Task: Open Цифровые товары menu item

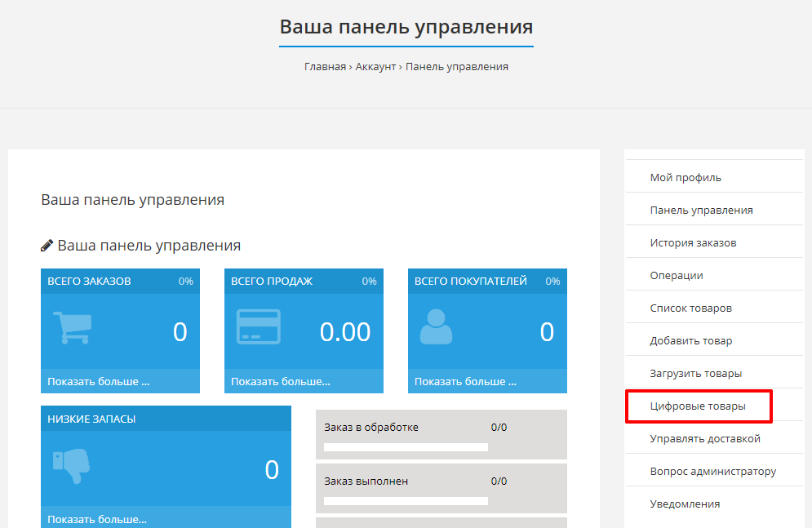Action: tap(697, 406)
